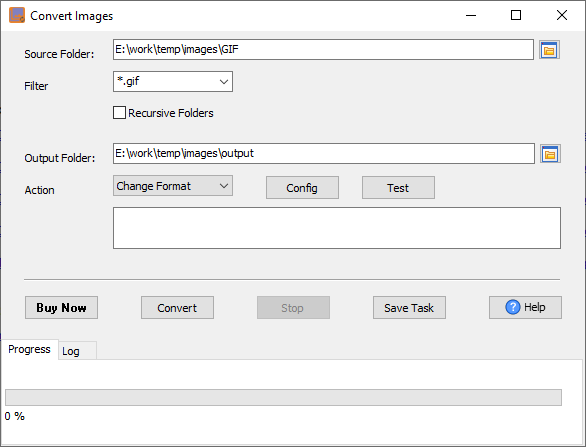Click the Test button

point(398,188)
